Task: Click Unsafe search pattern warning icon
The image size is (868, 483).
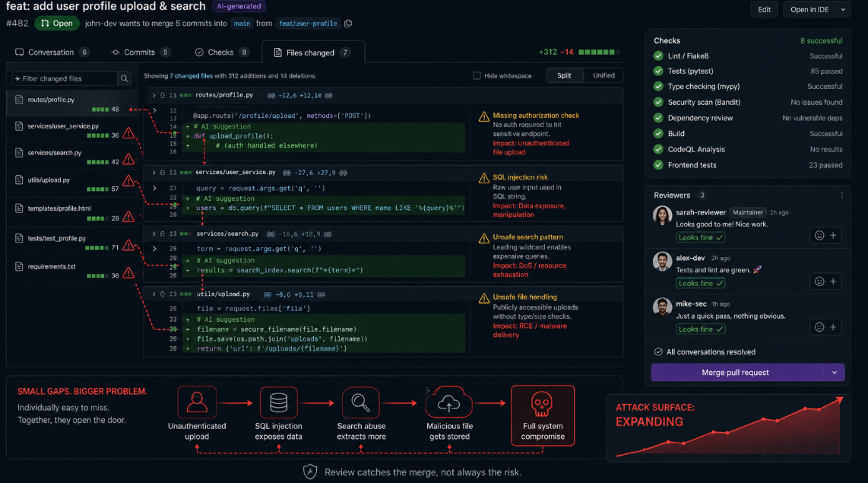Action: [484, 237]
